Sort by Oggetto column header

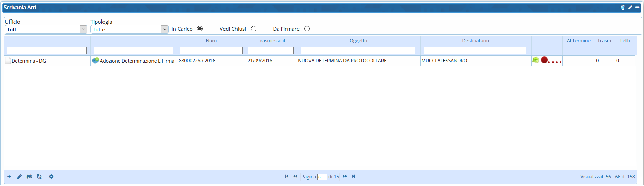coord(358,41)
